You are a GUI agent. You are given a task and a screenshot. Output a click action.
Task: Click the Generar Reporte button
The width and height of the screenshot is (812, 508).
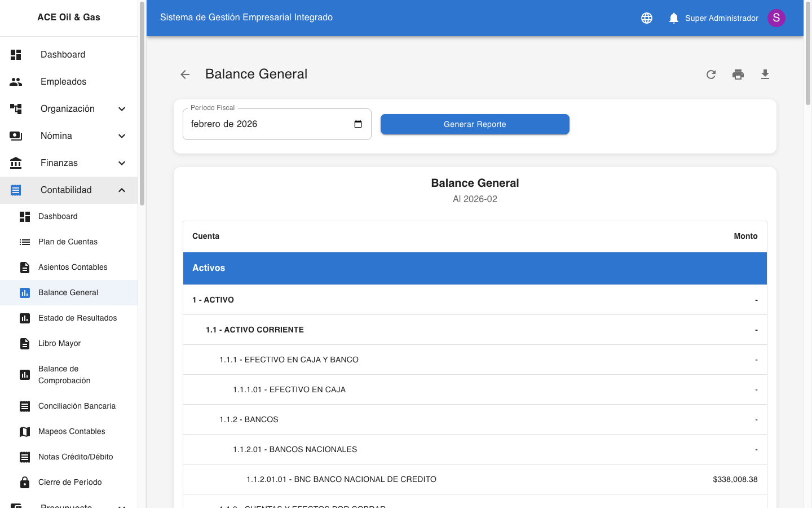[x=475, y=124]
